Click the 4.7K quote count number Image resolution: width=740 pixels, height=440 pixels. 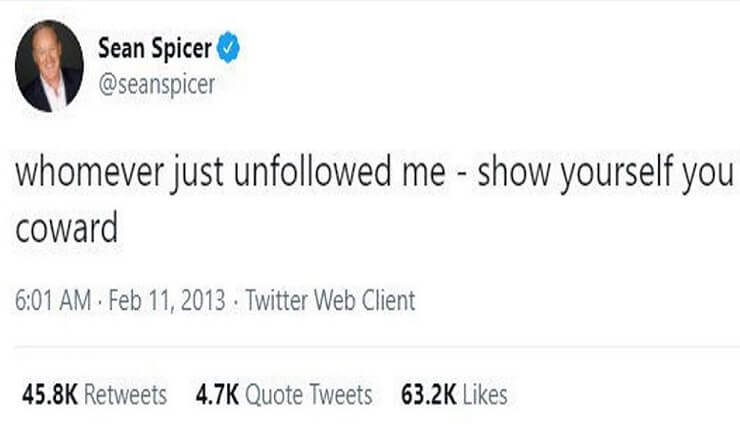[x=218, y=395]
